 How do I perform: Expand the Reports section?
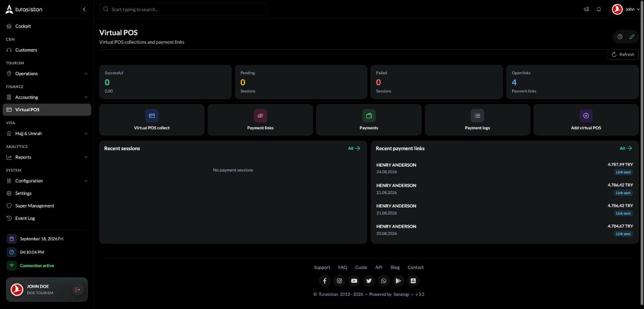click(x=47, y=157)
